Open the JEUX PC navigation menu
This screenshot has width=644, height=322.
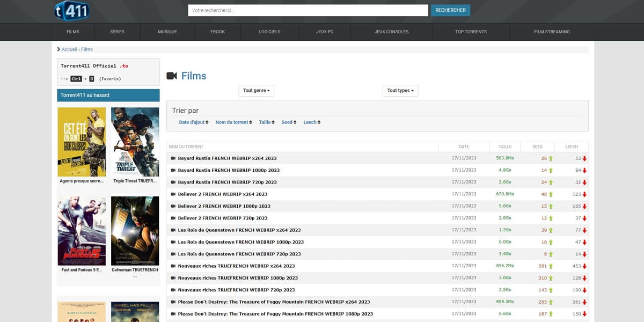point(325,32)
